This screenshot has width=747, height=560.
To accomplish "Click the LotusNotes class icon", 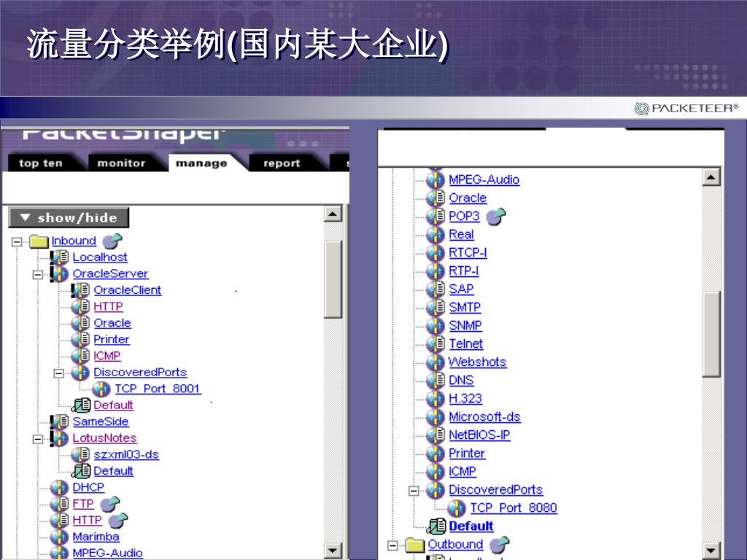I will coord(60,438).
